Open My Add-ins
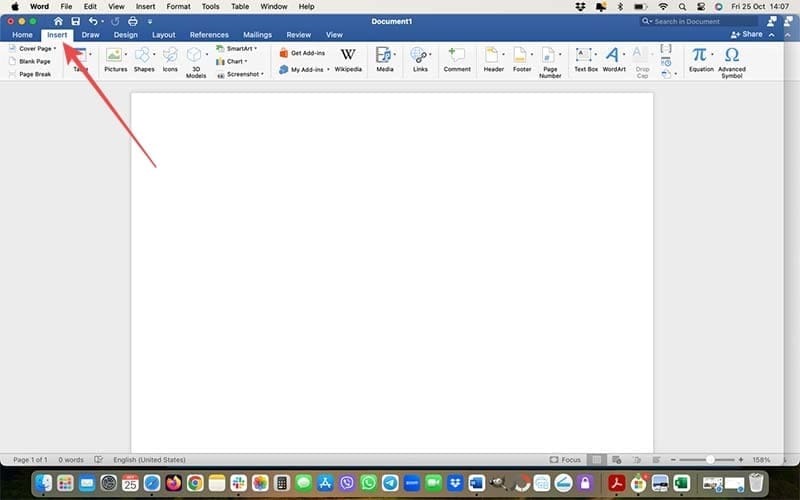The height and width of the screenshot is (500, 800). click(x=302, y=69)
